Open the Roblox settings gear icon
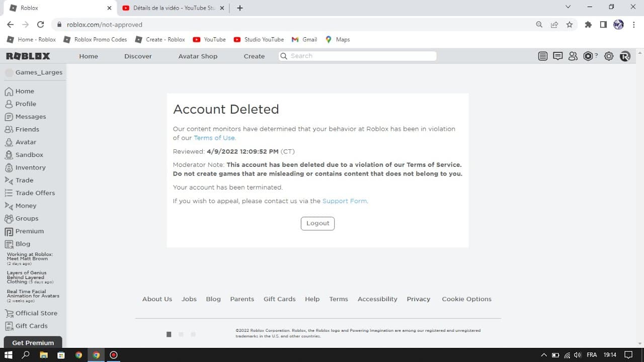The width and height of the screenshot is (644, 362). tap(609, 56)
